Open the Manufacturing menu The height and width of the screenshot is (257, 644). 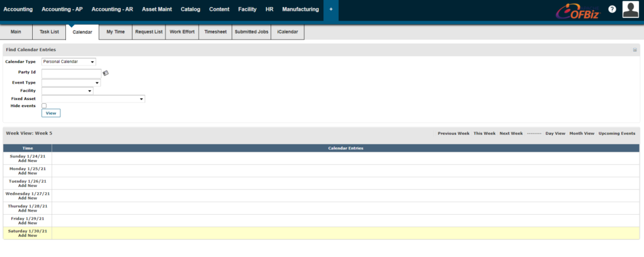(x=300, y=10)
